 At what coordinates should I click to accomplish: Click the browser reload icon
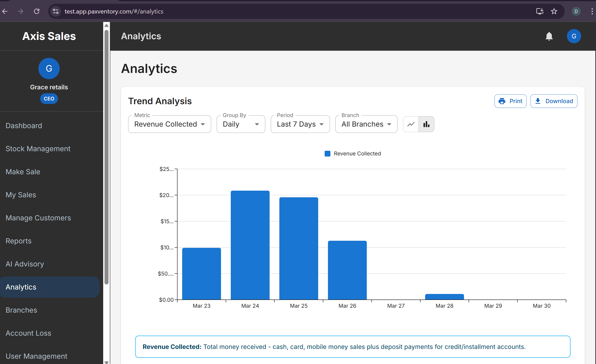(37, 11)
